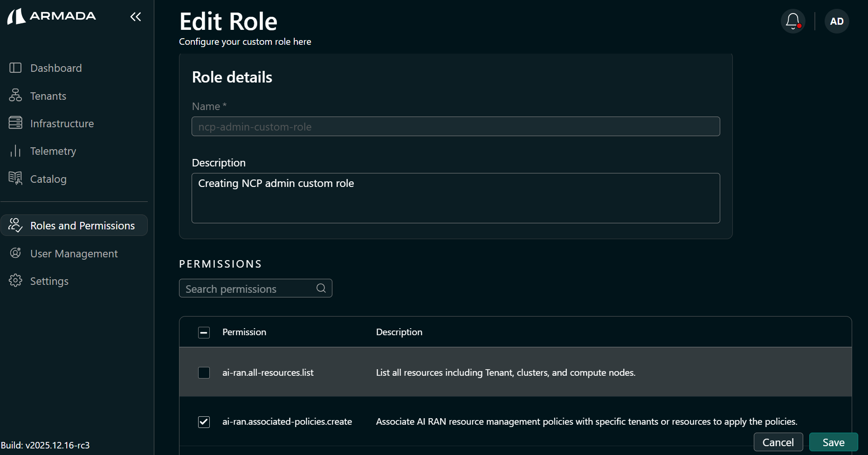Click the Catalog book icon

(x=15, y=179)
